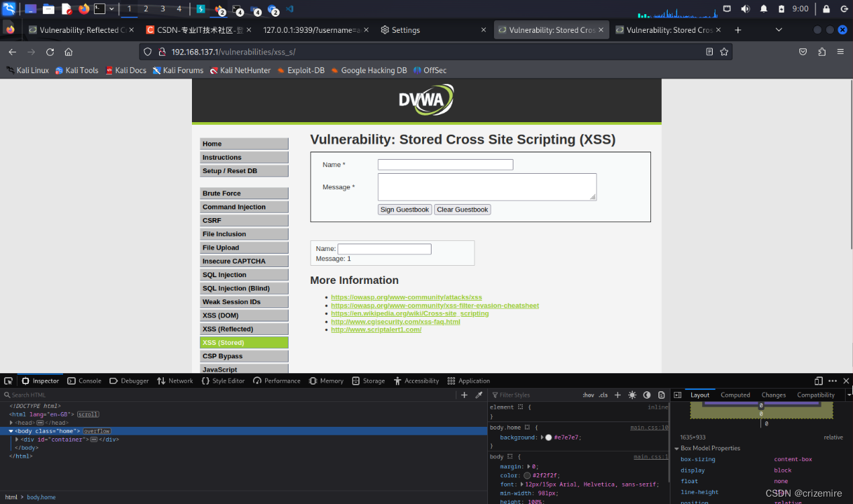Switch to the Computed tab
This screenshot has width=853, height=504.
735,395
